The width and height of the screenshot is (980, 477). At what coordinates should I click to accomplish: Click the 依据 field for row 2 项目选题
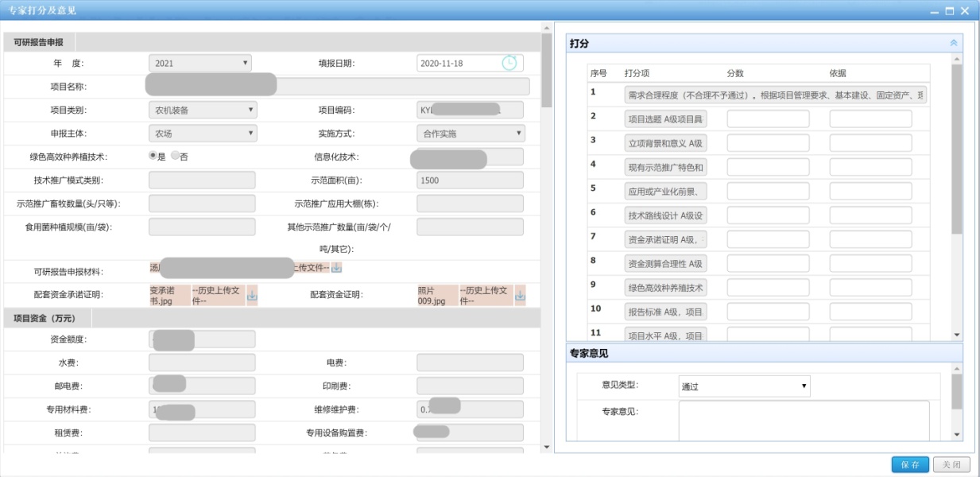tap(870, 119)
